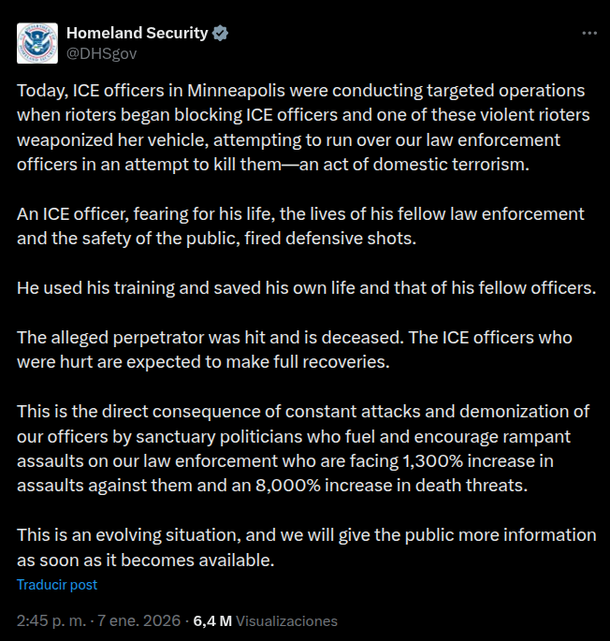The height and width of the screenshot is (641, 610).
Task: Click the @DHSgov handle
Action: [x=101, y=52]
